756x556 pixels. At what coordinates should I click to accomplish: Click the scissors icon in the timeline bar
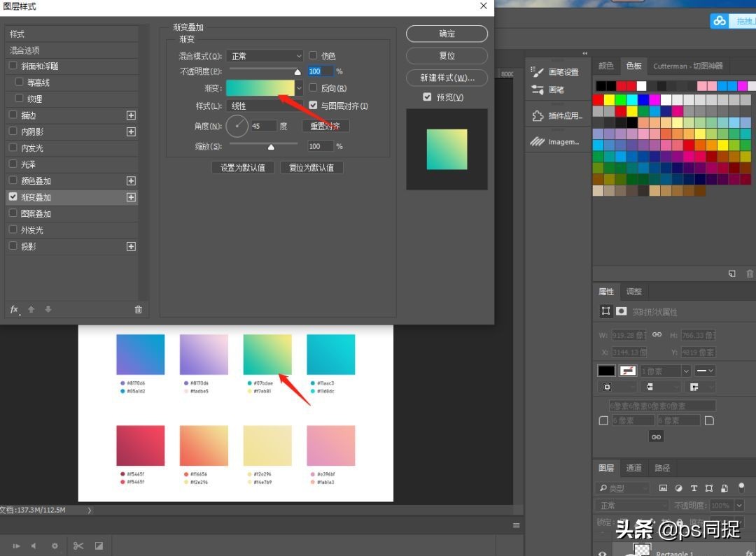coord(78,546)
